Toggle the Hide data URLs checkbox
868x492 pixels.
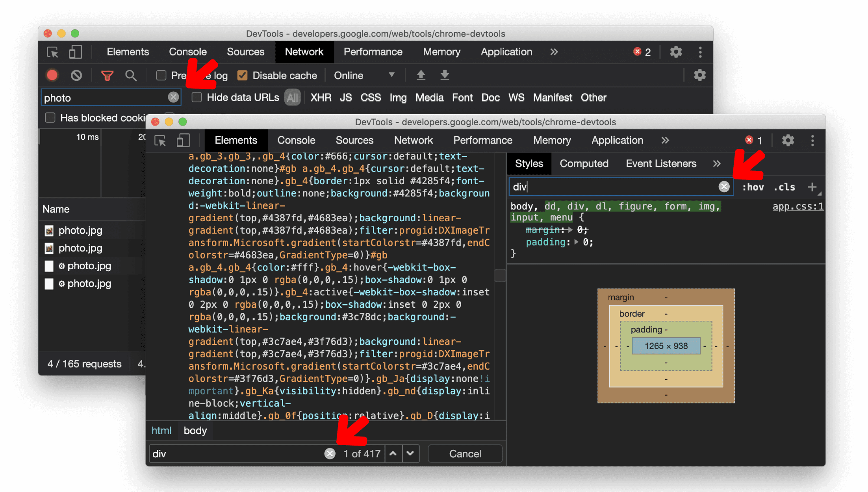tap(197, 98)
